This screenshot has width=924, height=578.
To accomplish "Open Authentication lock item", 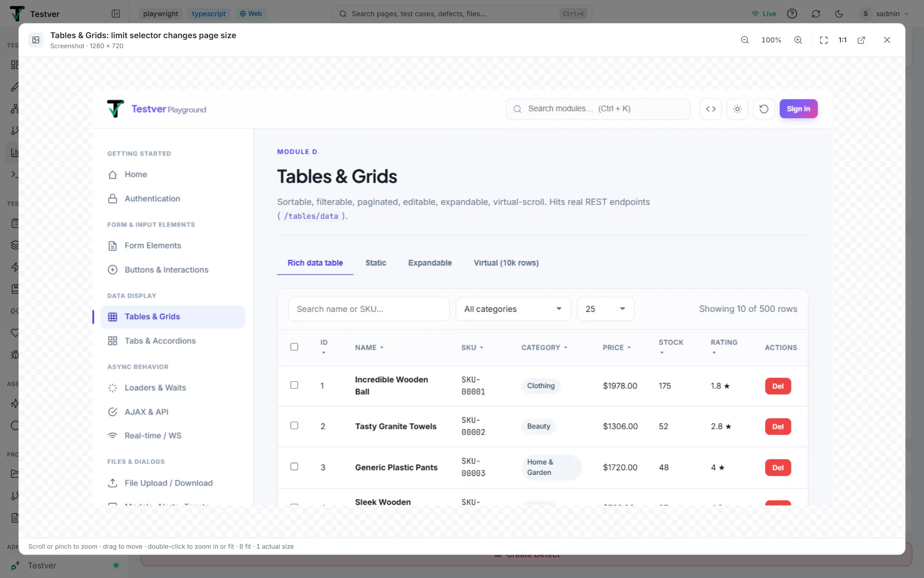I will coord(172,199).
